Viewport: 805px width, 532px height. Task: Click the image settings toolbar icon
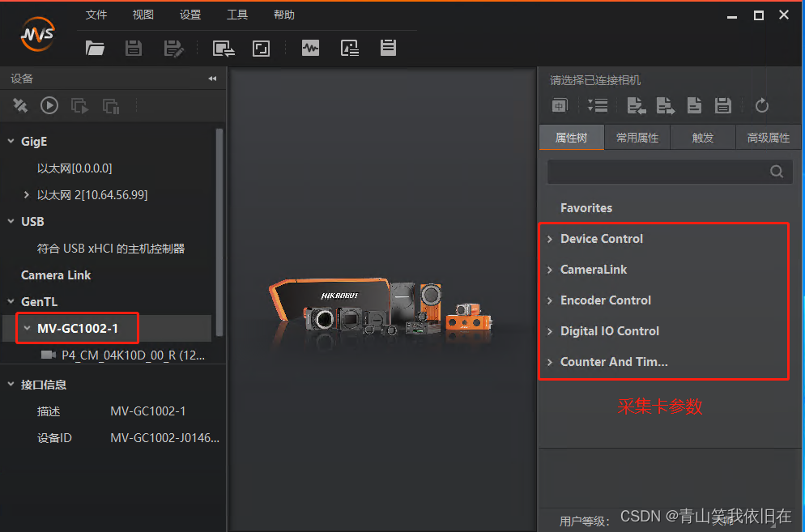pos(350,49)
